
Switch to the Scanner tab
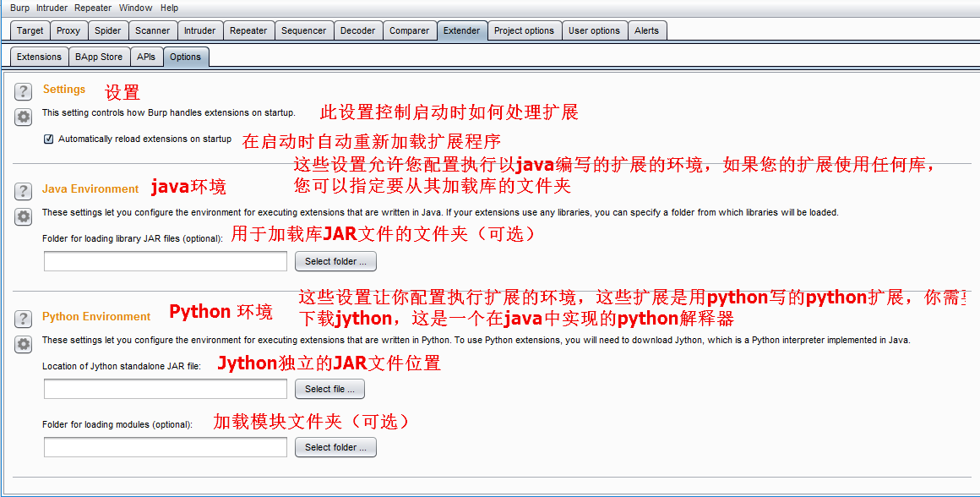[x=153, y=30]
